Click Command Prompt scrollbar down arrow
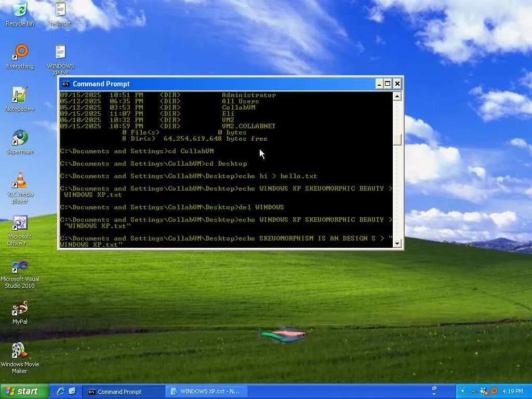Image resolution: width=532 pixels, height=399 pixels. (397, 243)
